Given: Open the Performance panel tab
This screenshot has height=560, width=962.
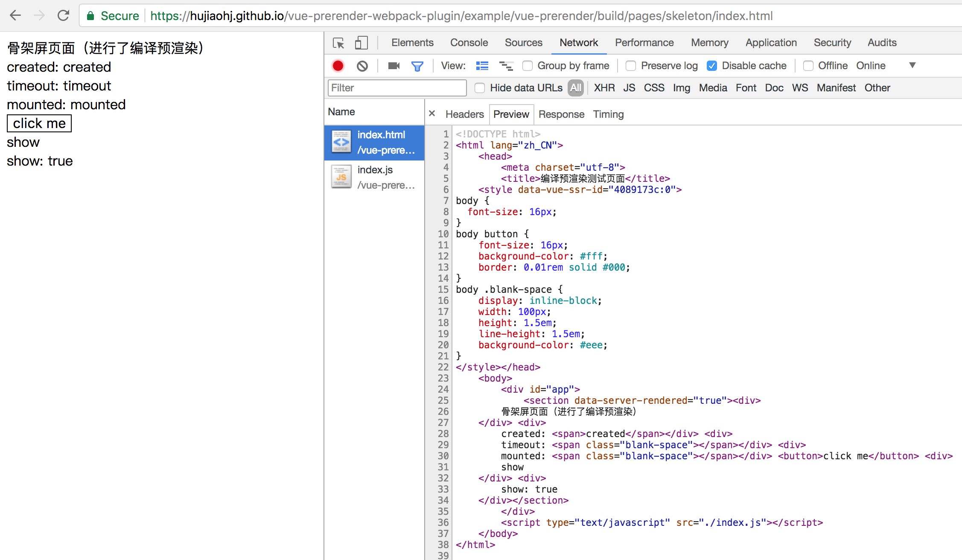Looking at the screenshot, I should [x=644, y=43].
